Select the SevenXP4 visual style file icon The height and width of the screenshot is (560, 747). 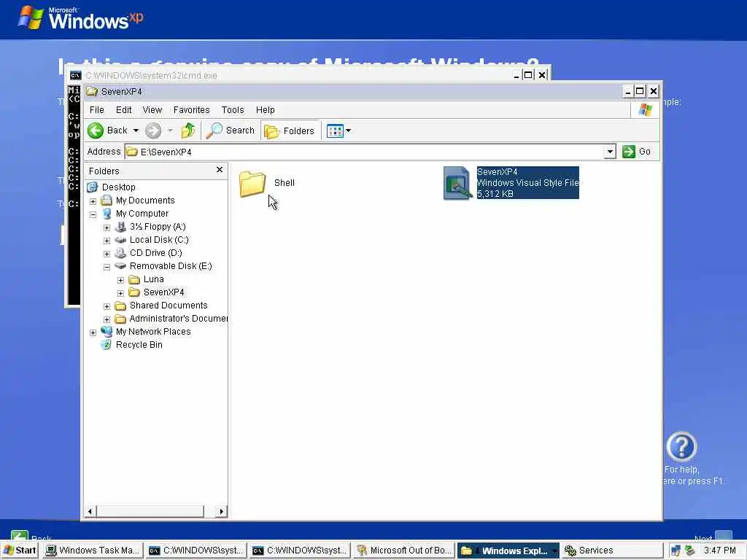tap(457, 183)
